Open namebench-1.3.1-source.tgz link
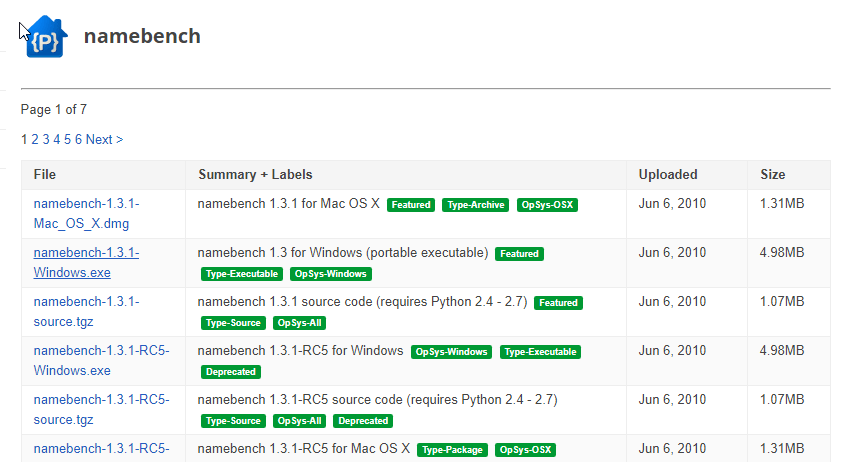Screen dimensions: 866x462 pos(86,311)
